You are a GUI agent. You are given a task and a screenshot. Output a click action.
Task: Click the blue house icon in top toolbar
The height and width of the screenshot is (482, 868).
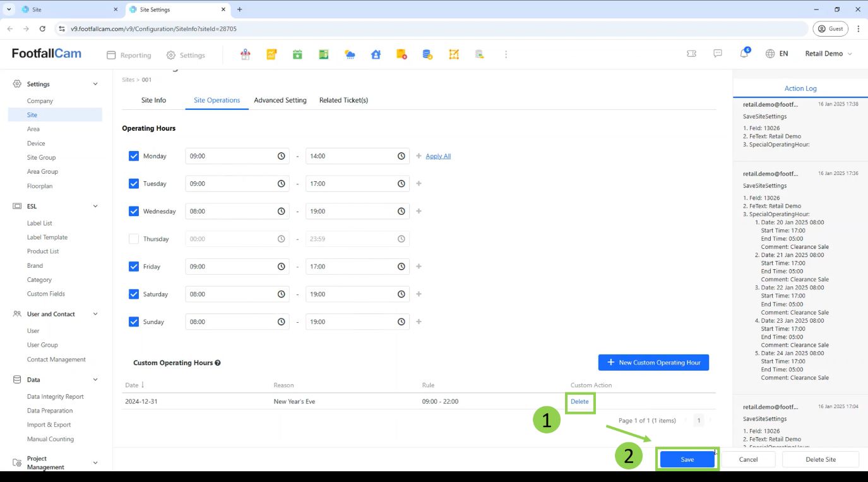[x=376, y=54]
